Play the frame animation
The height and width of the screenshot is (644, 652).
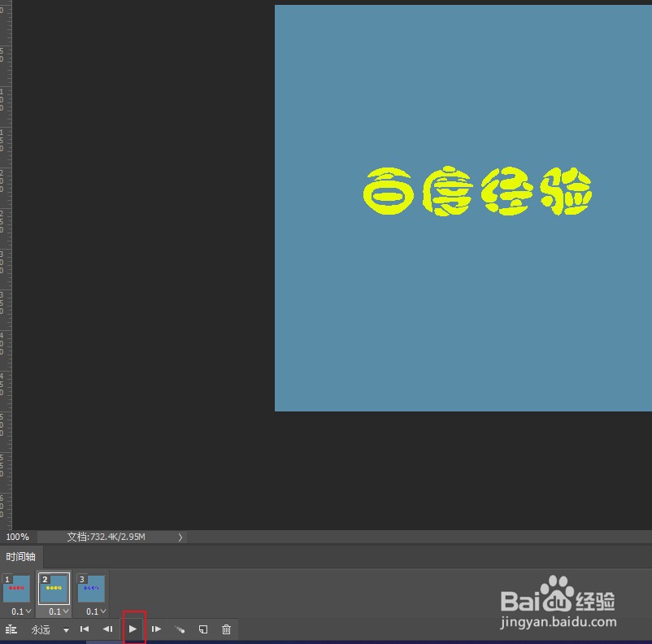click(133, 629)
